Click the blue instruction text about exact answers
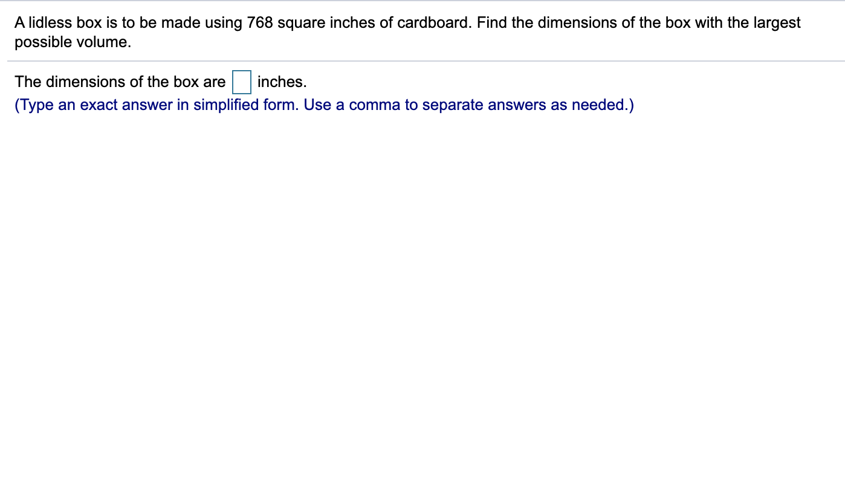 point(323,105)
